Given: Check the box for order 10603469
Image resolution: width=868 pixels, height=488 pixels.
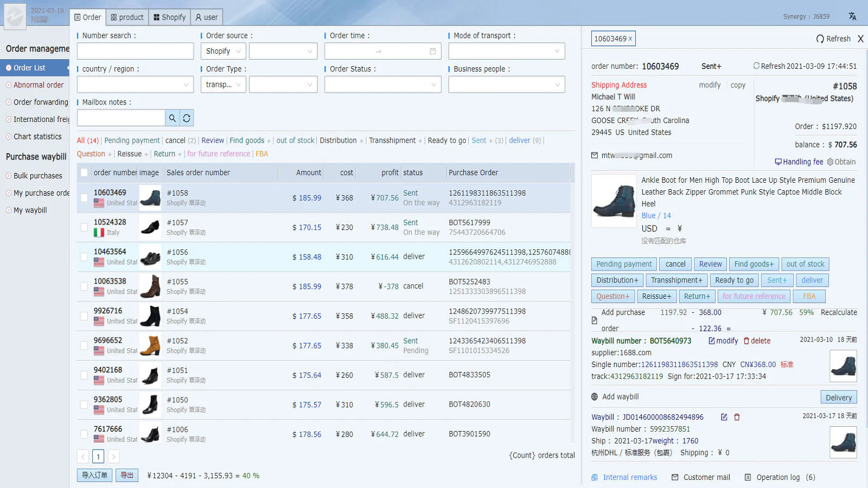Looking at the screenshot, I should pyautogui.click(x=84, y=198).
